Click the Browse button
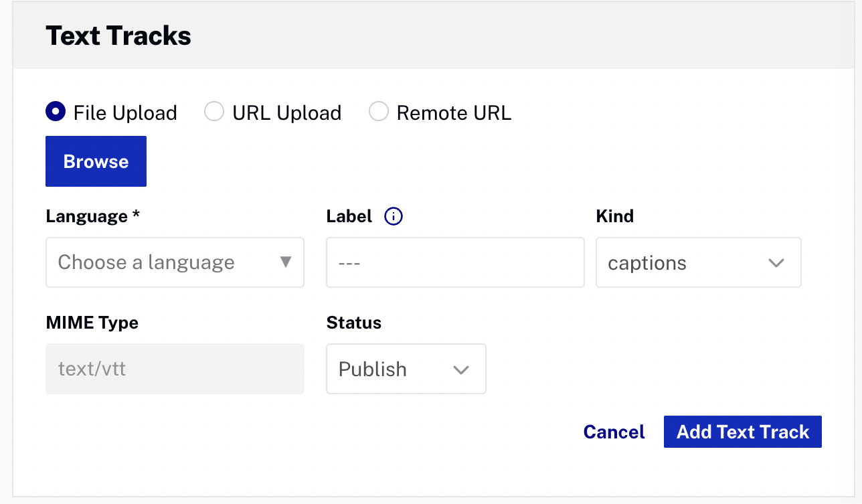The width and height of the screenshot is (862, 504). 96,161
